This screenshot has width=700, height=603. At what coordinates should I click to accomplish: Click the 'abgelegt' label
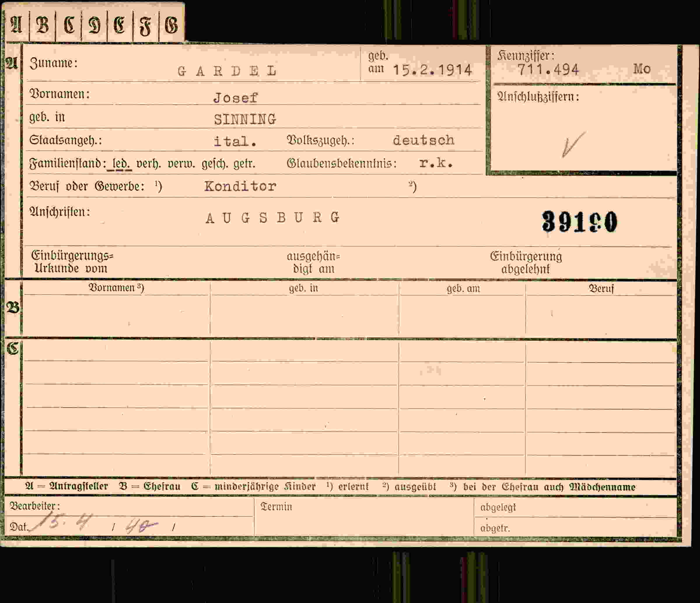[x=498, y=507]
